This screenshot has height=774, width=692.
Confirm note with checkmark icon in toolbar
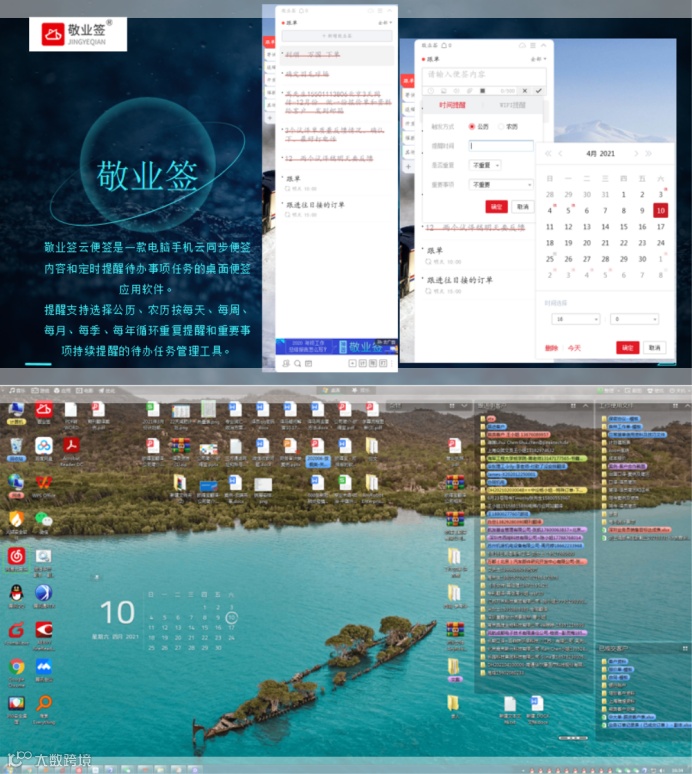(x=538, y=91)
